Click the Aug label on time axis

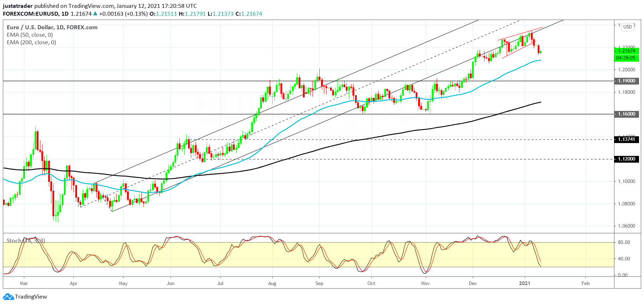(272, 284)
